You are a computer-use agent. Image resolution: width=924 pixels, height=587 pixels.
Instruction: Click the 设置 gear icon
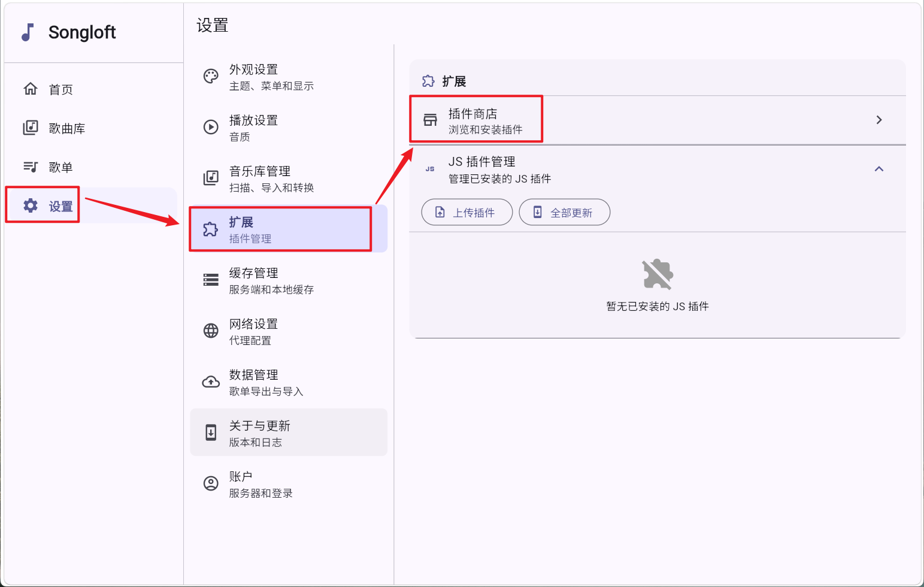(x=31, y=205)
